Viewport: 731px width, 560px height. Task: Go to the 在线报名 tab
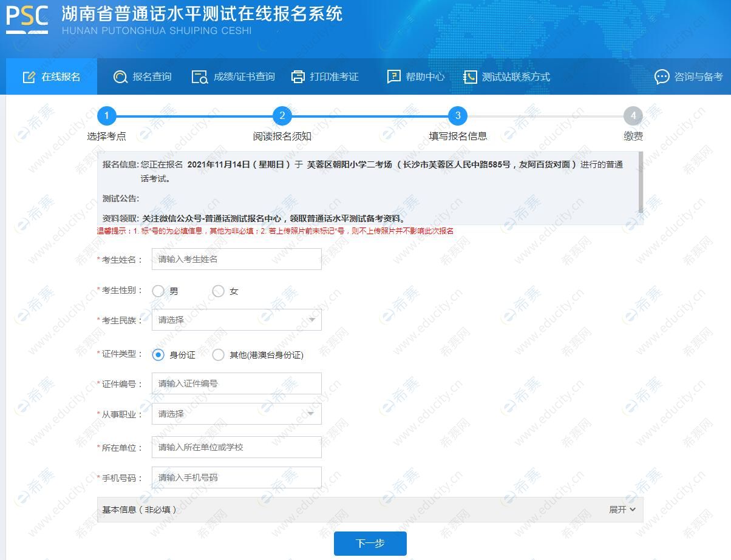coord(53,77)
